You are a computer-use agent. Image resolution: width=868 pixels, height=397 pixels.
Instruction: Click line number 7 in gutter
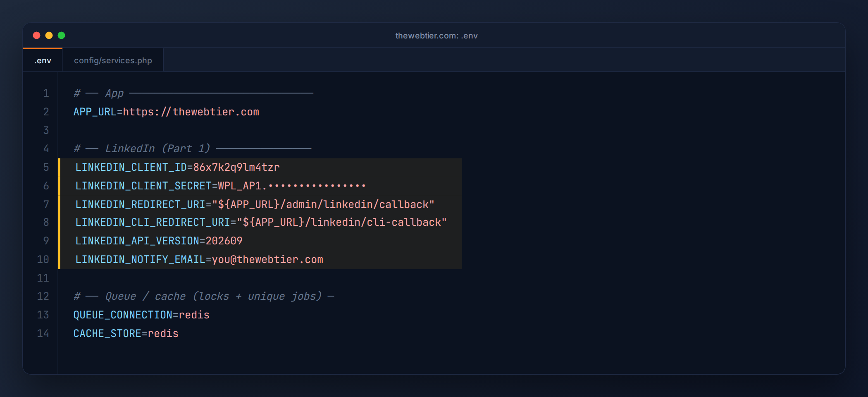[x=46, y=205]
